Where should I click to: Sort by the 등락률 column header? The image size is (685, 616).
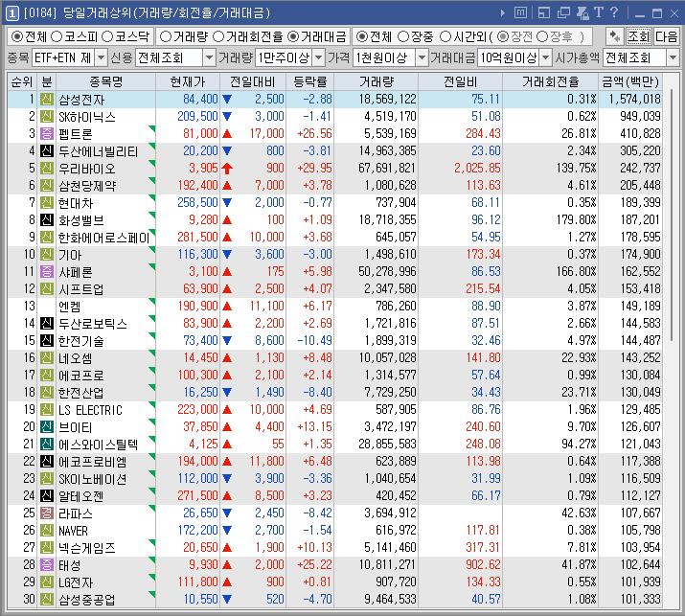click(x=310, y=81)
